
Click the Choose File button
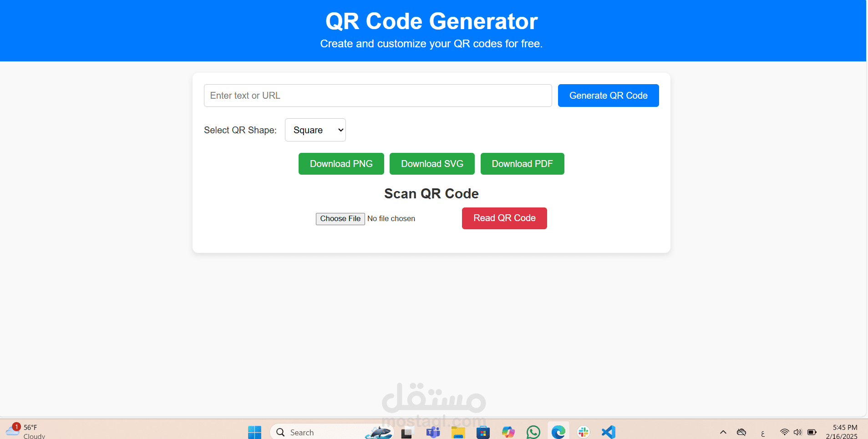coord(340,219)
